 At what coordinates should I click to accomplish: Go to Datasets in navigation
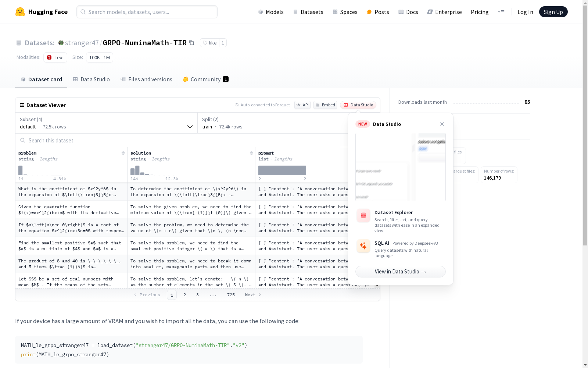click(308, 12)
